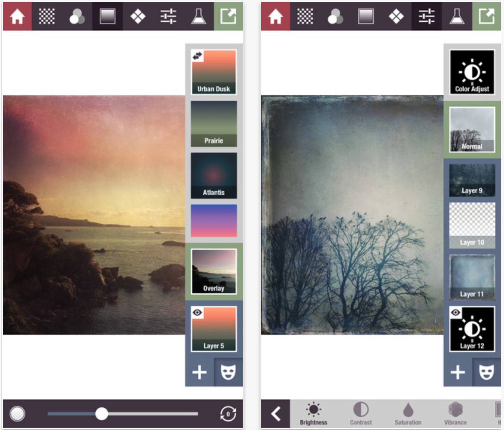This screenshot has height=430, width=504.
Task: Go back with the left chevron
Action: 275,414
